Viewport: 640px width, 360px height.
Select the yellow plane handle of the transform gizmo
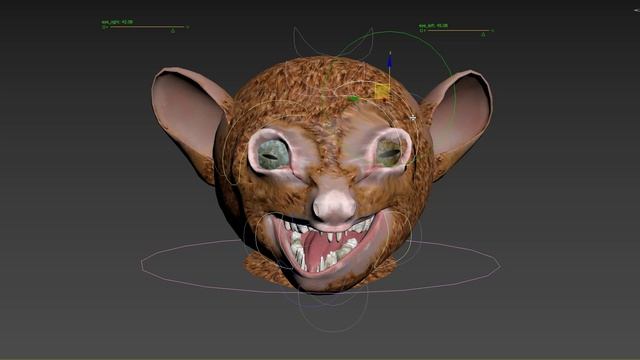(382, 91)
